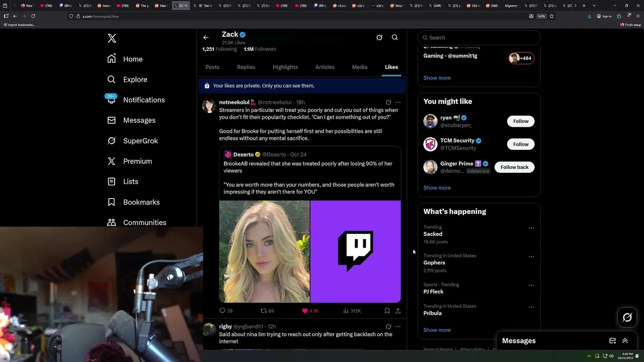
Task: Click the X search input field
Action: pos(479,38)
